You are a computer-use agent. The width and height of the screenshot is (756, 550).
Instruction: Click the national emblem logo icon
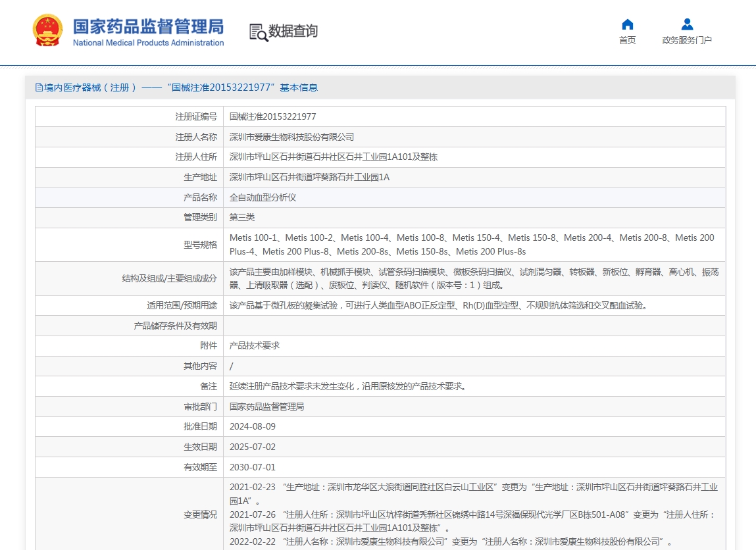coord(47,30)
